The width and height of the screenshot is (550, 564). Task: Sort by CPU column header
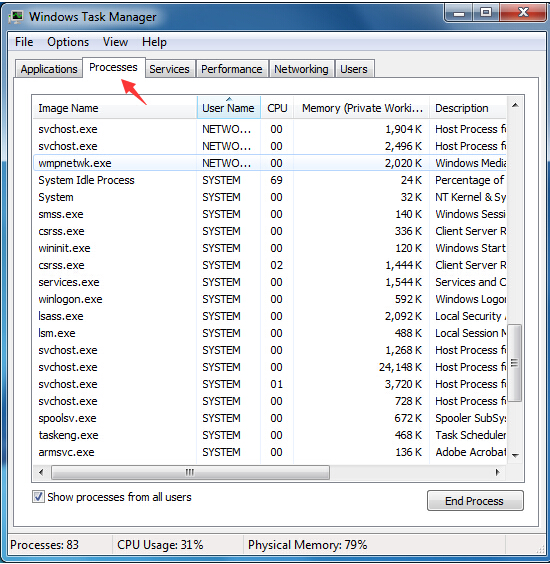coord(277,108)
